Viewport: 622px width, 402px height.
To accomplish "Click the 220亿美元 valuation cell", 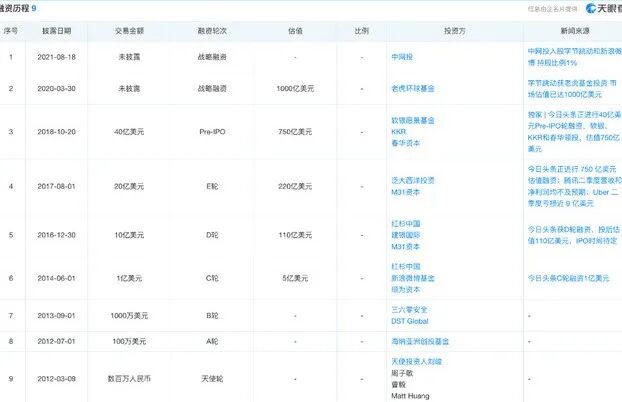I will [295, 186].
